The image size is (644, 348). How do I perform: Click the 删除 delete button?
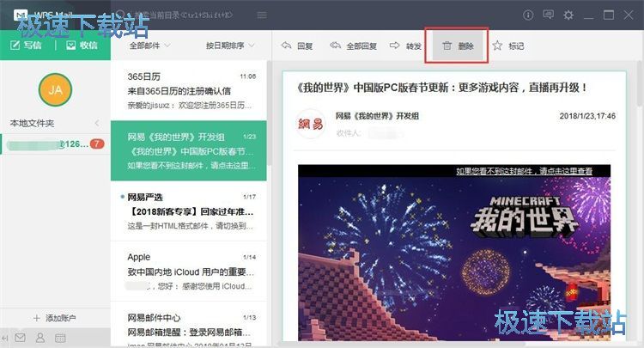point(456,46)
